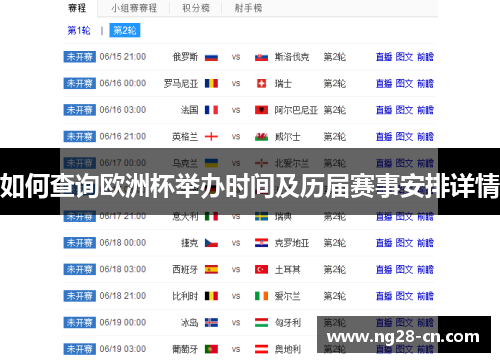500x362 pixels.
Task: Click the 未开赛 badge at 06/16 03:00
Action: tap(80, 110)
